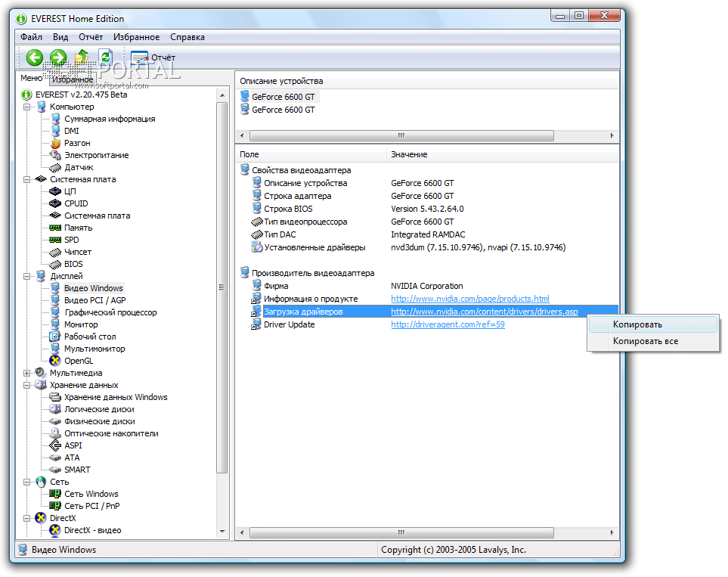The image size is (728, 577).
Task: Click the folder up-level toolbar icon
Action: [82, 57]
